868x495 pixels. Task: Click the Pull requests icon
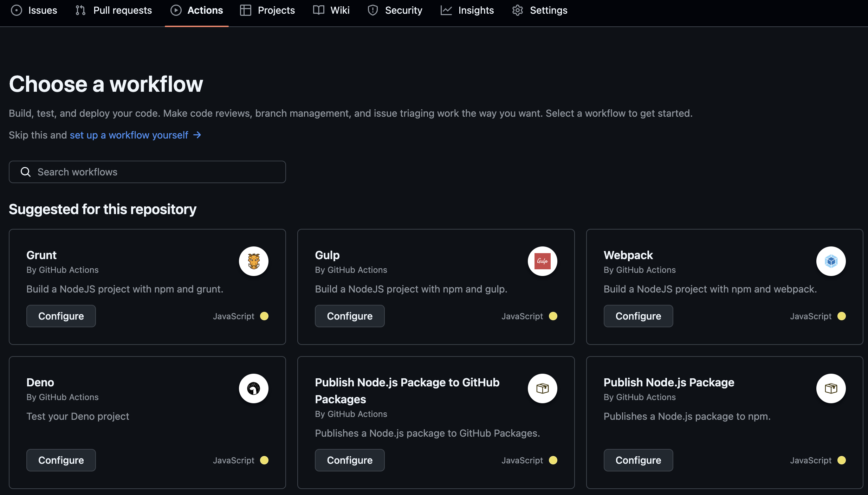[x=80, y=10]
